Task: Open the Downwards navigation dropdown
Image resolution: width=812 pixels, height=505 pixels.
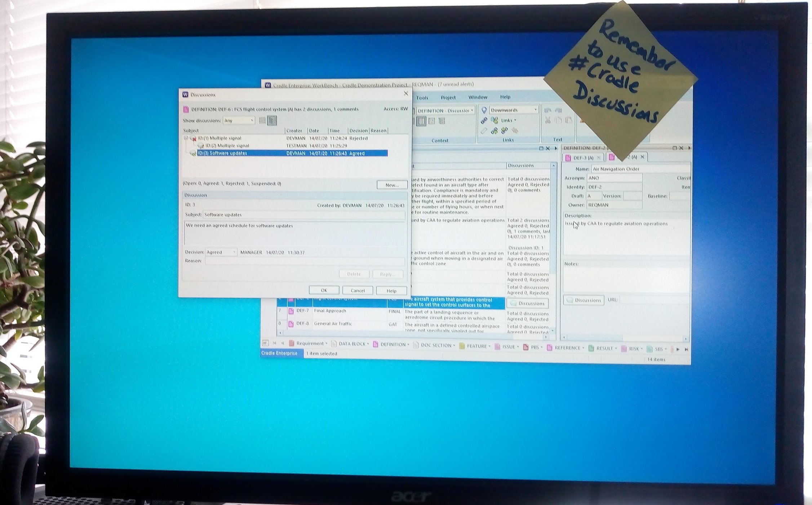Action: [x=514, y=110]
